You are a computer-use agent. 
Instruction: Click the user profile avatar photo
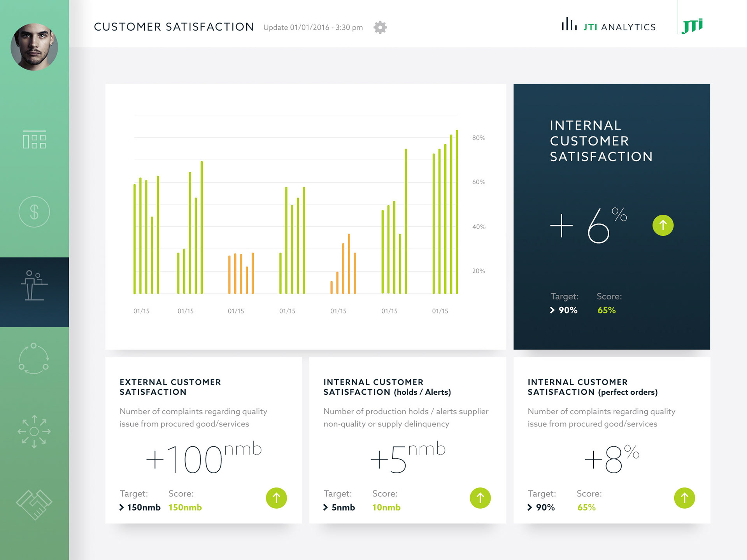coord(34,47)
